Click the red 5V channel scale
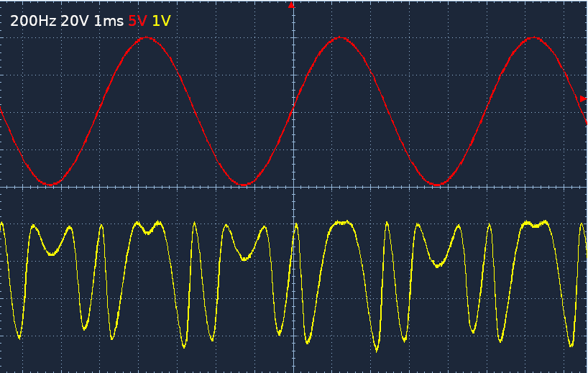Viewport: 588px width, 373px height. 137,21
